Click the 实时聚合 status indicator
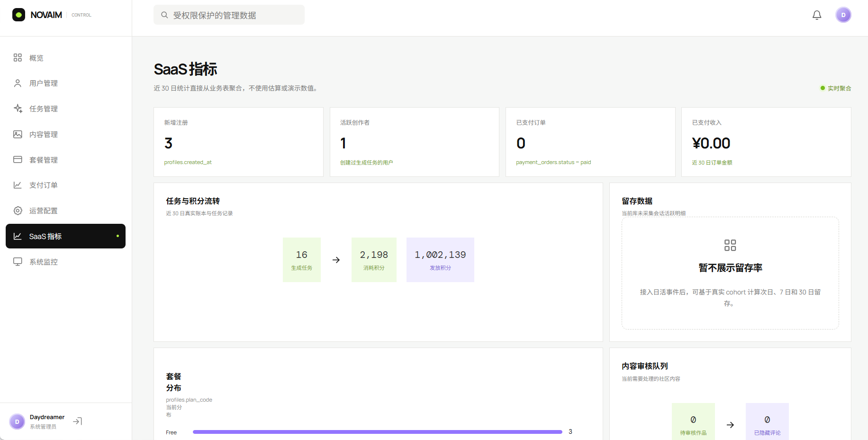868x440 pixels. click(836, 88)
